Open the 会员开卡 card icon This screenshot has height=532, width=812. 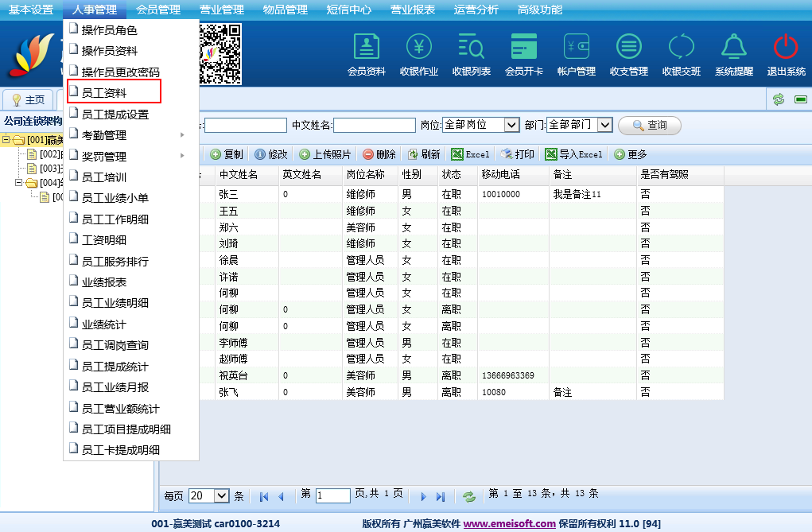click(523, 54)
